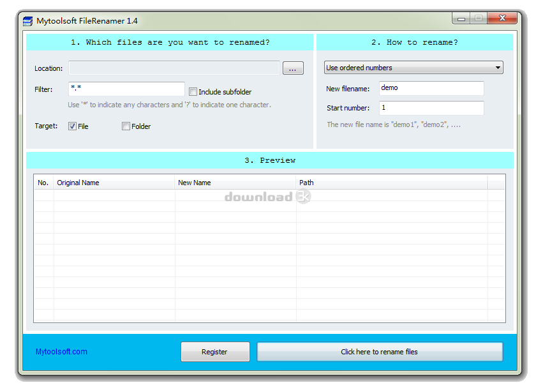This screenshot has width=536, height=392.
Task: Check the Folder target checkbox
Action: 126,126
